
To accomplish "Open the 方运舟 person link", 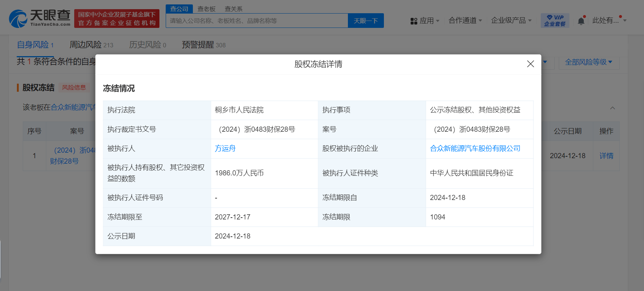I will pyautogui.click(x=225, y=149).
